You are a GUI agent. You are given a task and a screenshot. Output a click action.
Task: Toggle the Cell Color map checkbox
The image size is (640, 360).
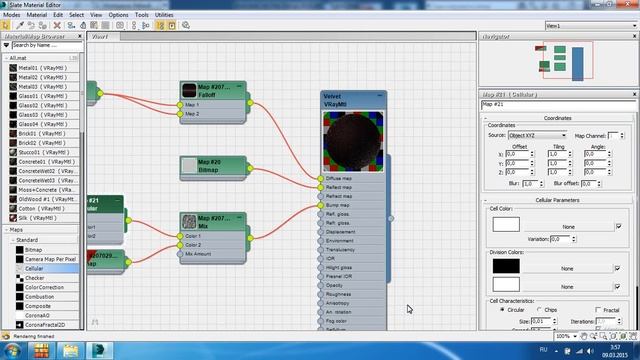619,226
